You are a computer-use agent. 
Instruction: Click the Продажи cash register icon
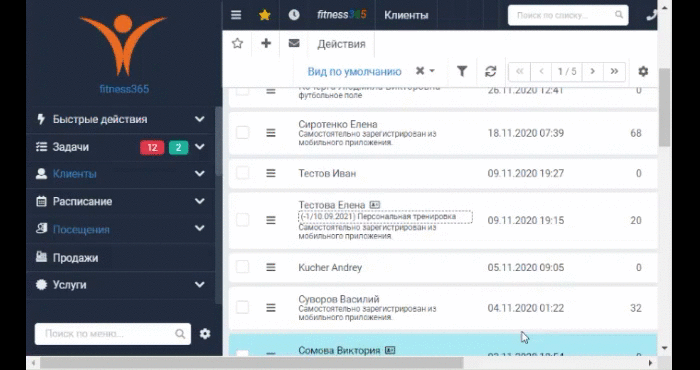41,257
